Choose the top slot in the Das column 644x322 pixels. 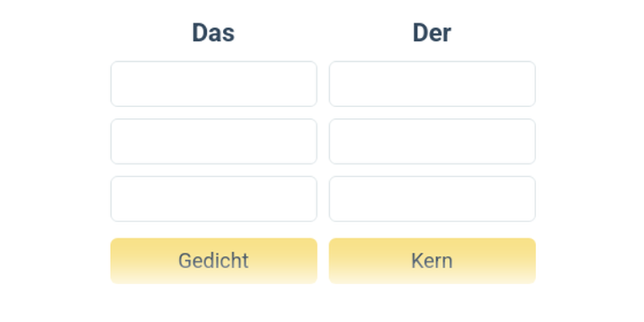(213, 84)
